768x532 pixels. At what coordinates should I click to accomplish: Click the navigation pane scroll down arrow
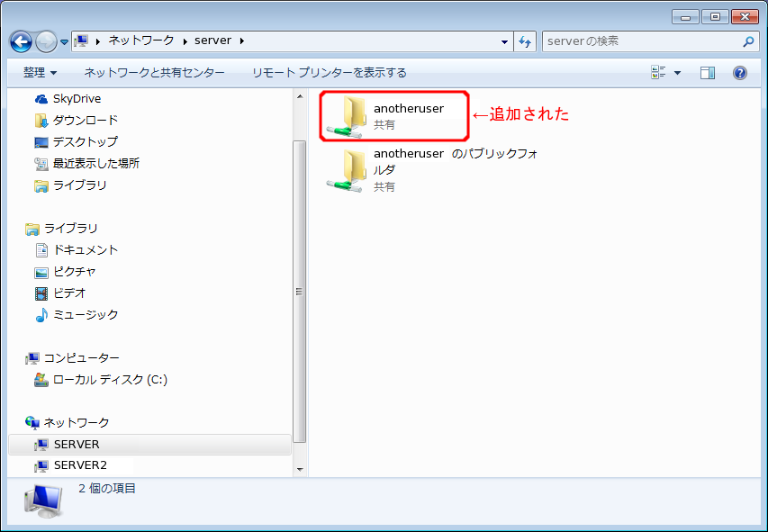click(x=300, y=469)
